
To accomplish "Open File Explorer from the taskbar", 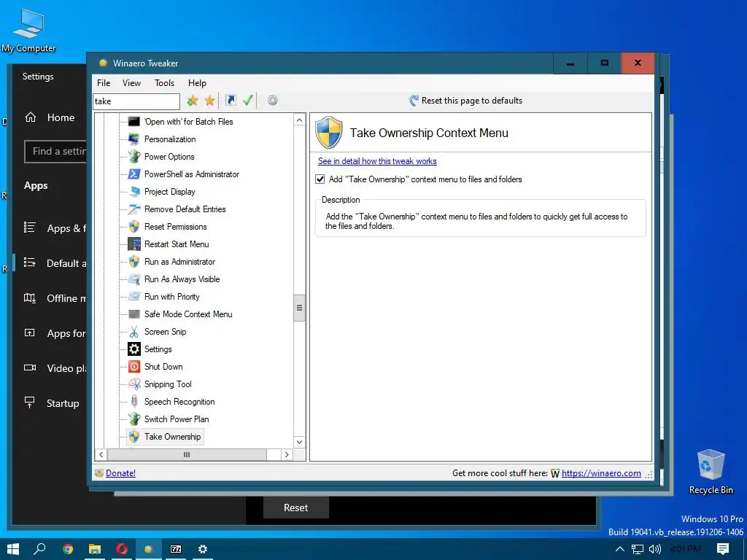I will (x=95, y=549).
